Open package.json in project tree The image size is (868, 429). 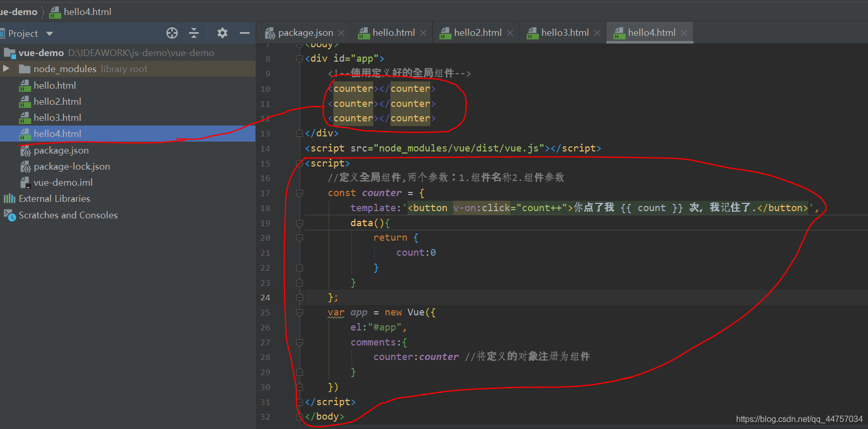61,150
